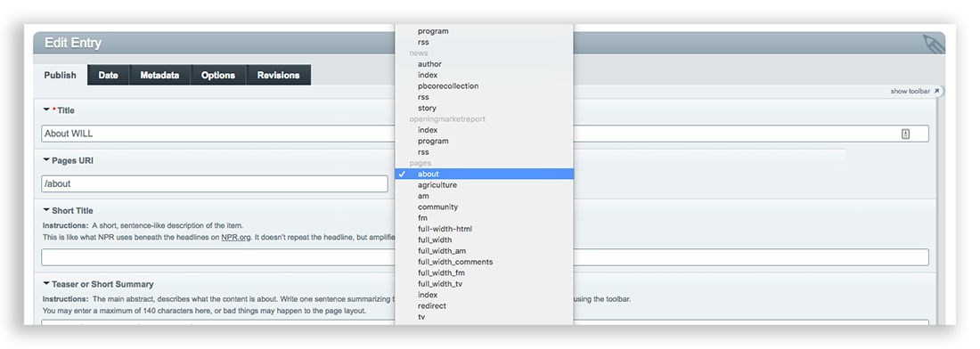Select index under the pages group
This screenshot has width=980, height=349.
point(485,295)
